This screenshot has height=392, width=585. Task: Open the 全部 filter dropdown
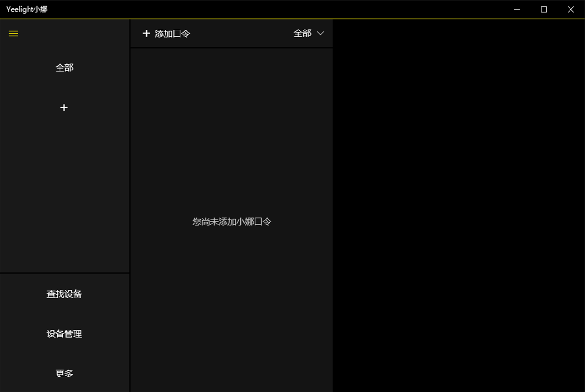[309, 33]
